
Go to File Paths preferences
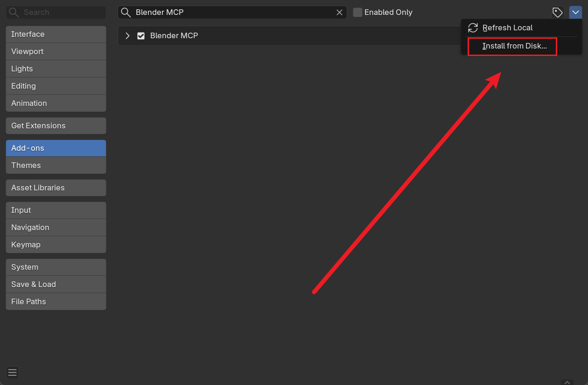[x=56, y=301]
